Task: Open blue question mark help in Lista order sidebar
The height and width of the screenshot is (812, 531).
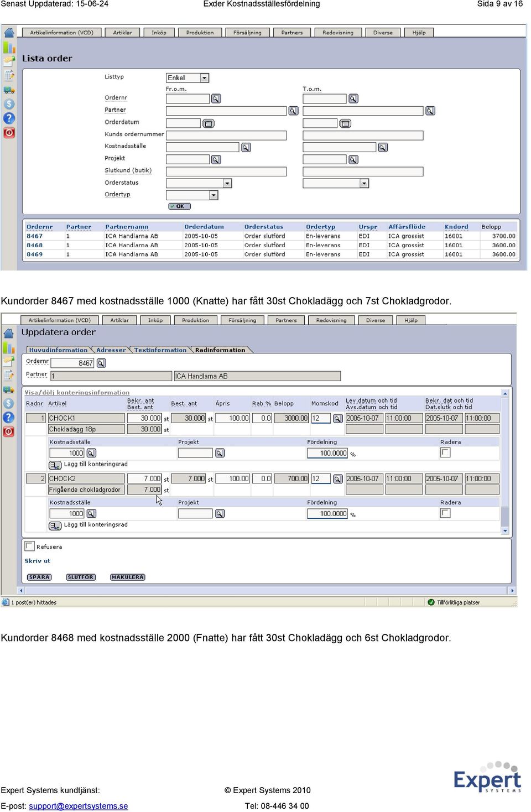Action: [9, 118]
